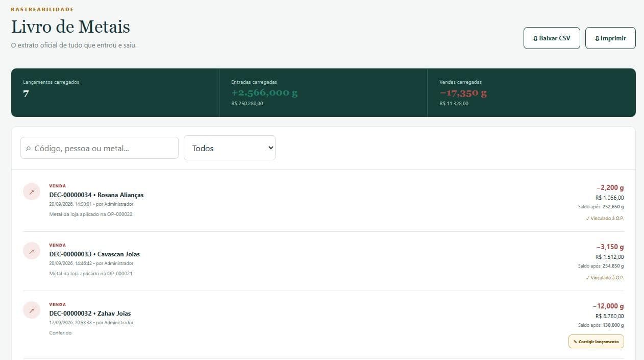Click Corrigir lançamento for Zahav Joias entry
Viewport: 644px width, 360px height.
click(x=596, y=342)
